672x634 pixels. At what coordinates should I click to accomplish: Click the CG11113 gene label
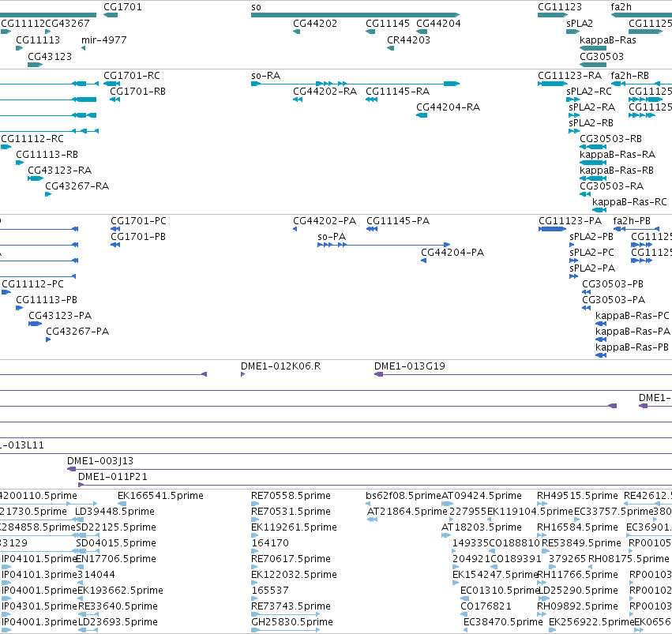(x=38, y=39)
